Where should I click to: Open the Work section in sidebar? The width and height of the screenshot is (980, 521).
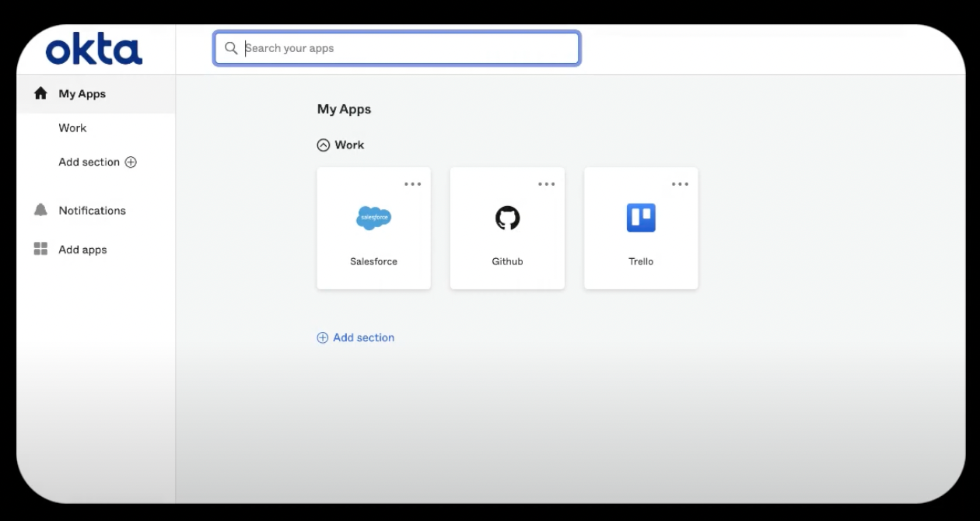click(x=72, y=128)
